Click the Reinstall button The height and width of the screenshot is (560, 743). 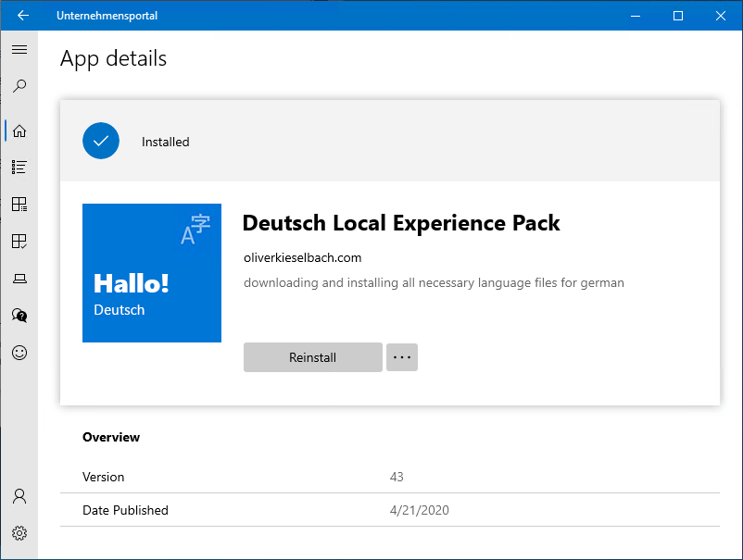(x=312, y=357)
